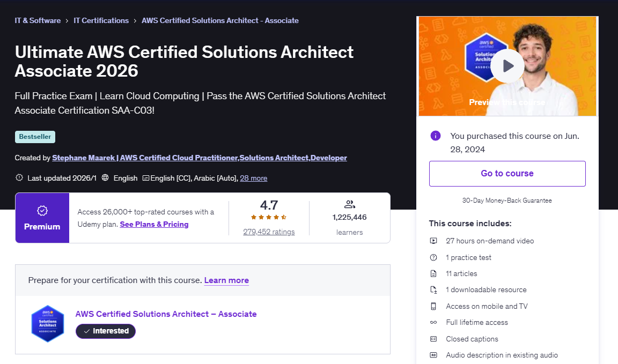
Task: Click the language globe icon
Action: [105, 177]
